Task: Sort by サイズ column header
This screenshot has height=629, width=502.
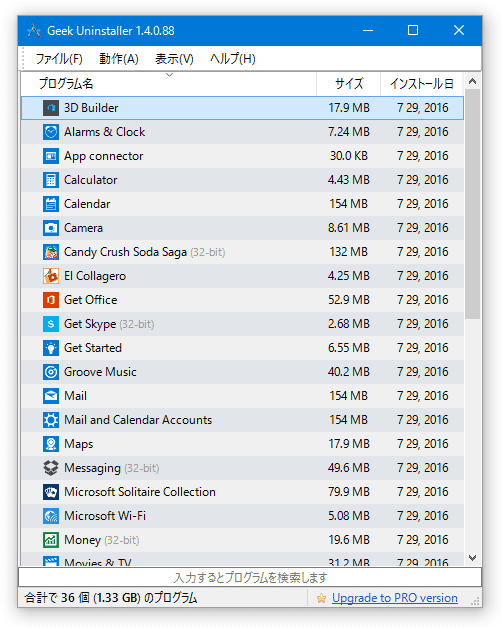Action: 349,84
